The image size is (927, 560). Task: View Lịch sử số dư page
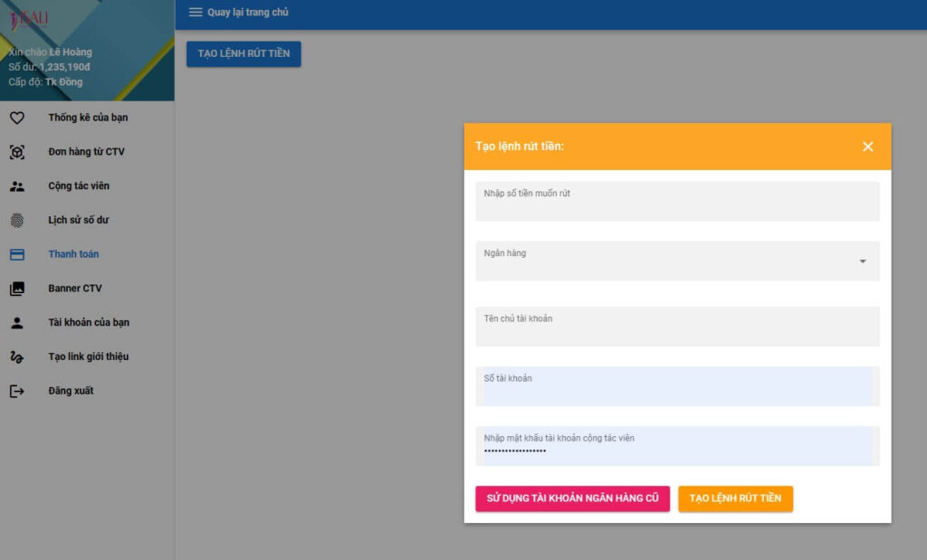[87, 221]
